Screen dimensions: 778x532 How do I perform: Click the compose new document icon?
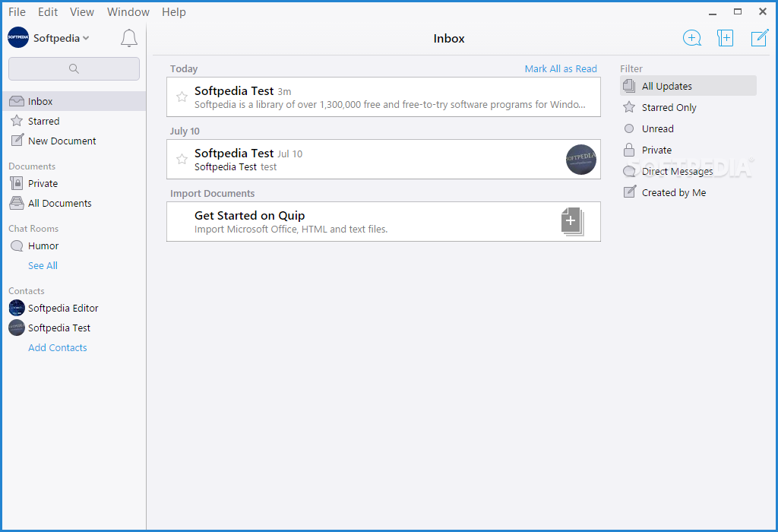click(x=760, y=38)
